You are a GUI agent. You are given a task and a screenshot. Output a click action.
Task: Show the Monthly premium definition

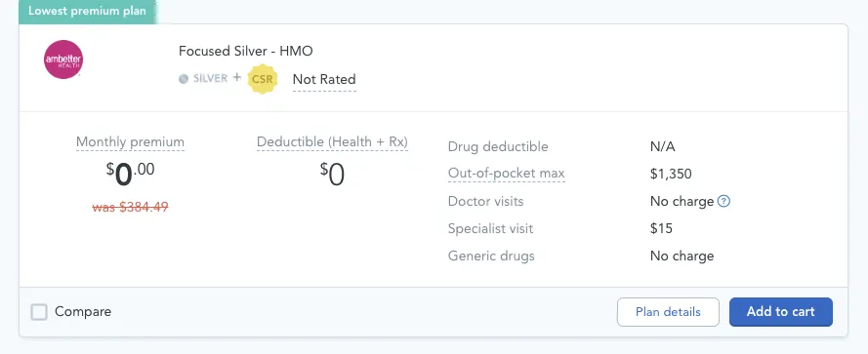tap(130, 142)
